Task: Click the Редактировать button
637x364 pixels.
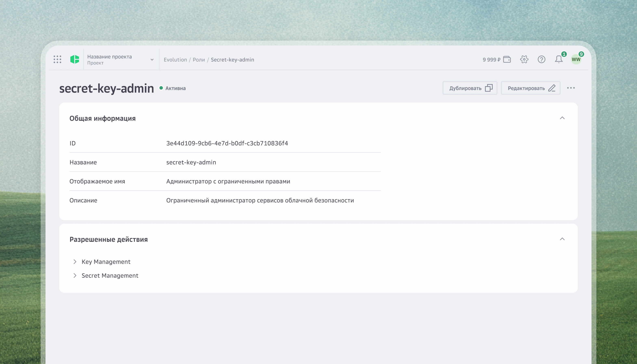Action: 531,88
